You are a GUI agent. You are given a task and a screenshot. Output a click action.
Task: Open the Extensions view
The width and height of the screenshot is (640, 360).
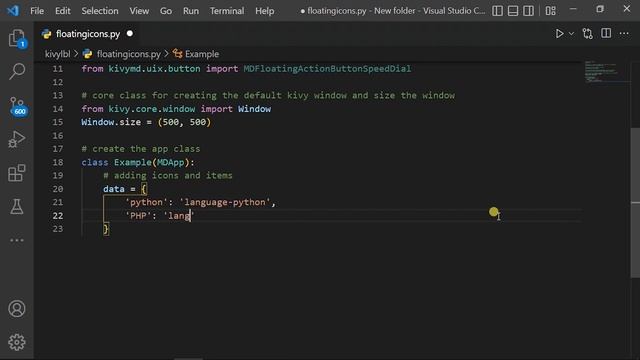click(17, 173)
